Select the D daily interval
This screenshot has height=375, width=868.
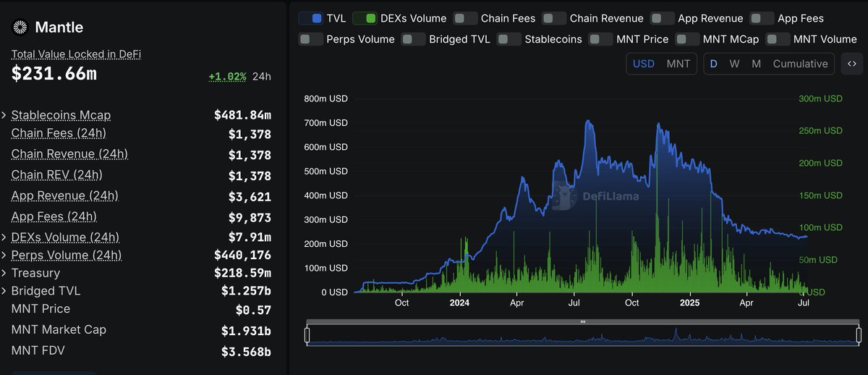pos(713,64)
